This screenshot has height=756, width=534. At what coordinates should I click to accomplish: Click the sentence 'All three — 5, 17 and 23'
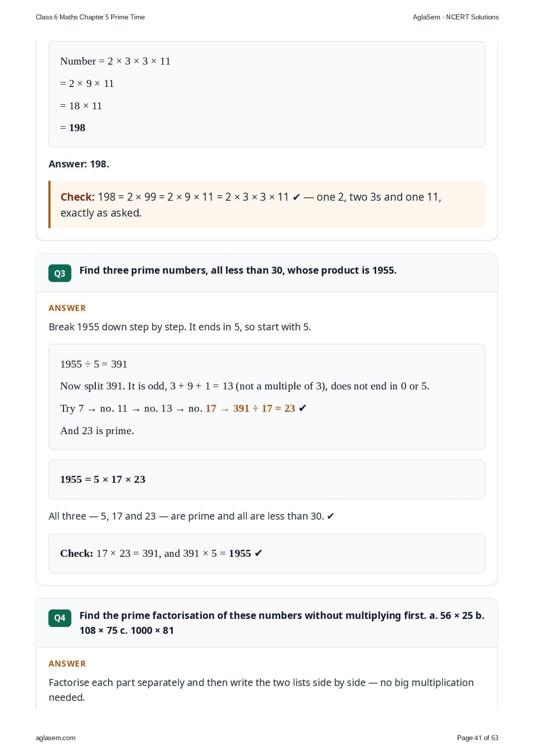point(192,516)
